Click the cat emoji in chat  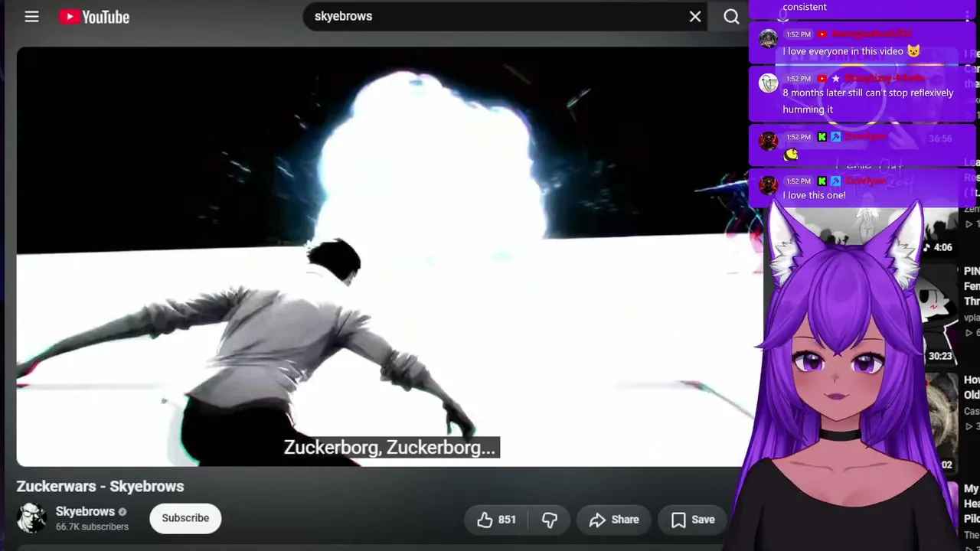[913, 51]
